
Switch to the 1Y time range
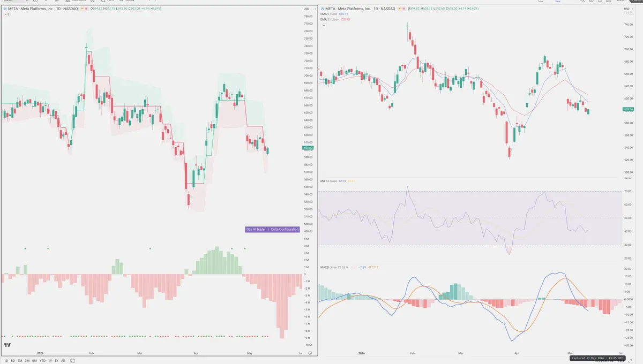coord(50,360)
